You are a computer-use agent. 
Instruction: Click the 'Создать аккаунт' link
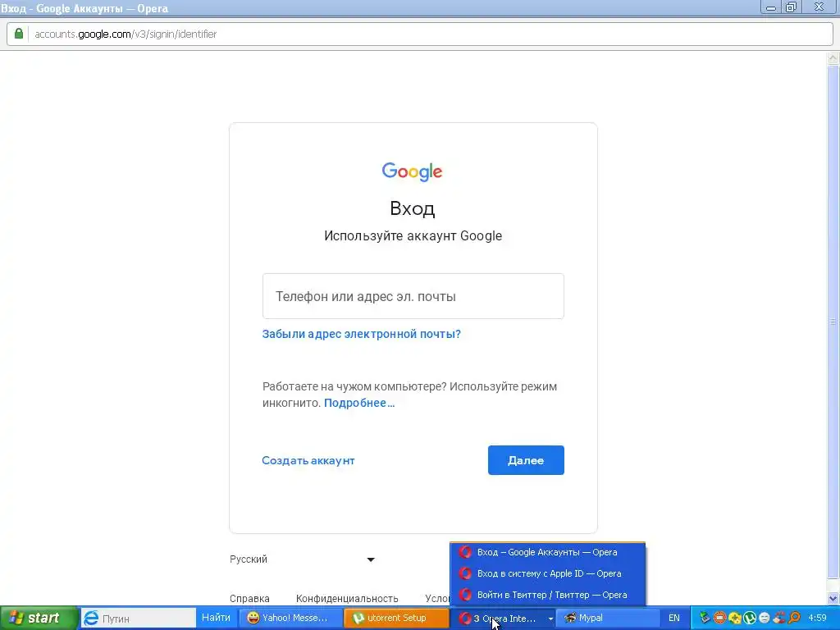308,460
